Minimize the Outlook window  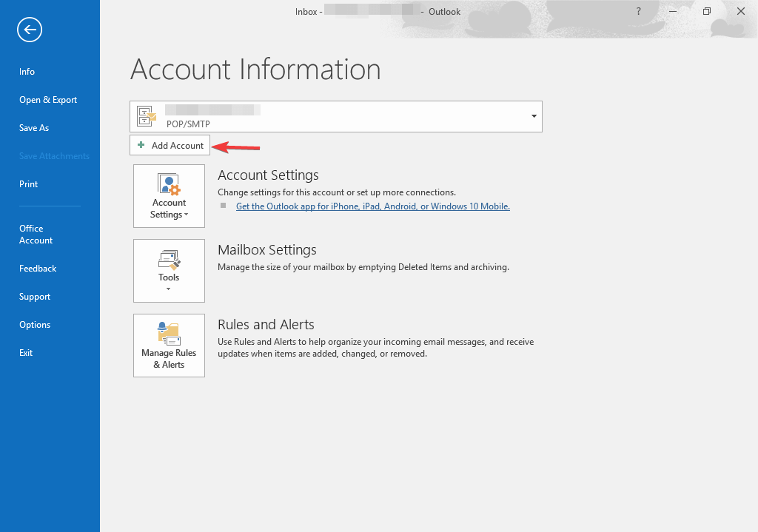pos(672,11)
